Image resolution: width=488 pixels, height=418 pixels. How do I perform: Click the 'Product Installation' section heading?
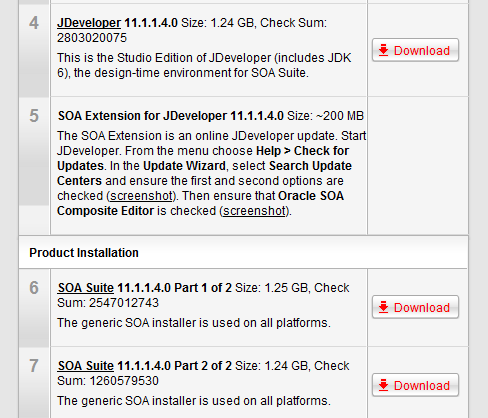84,253
